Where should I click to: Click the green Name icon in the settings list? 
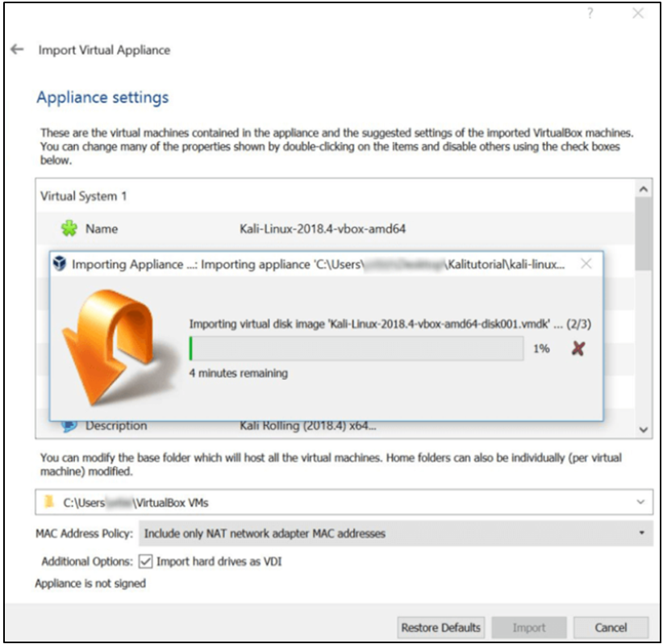click(x=69, y=229)
